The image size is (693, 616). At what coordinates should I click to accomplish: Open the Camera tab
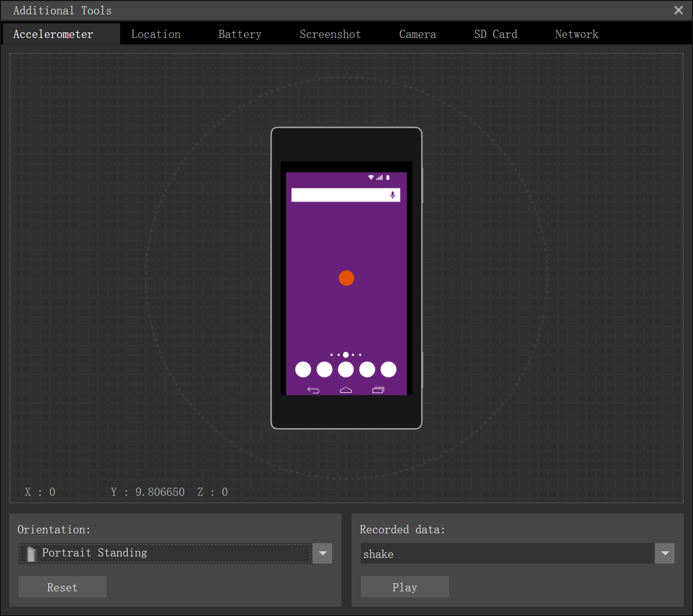417,34
